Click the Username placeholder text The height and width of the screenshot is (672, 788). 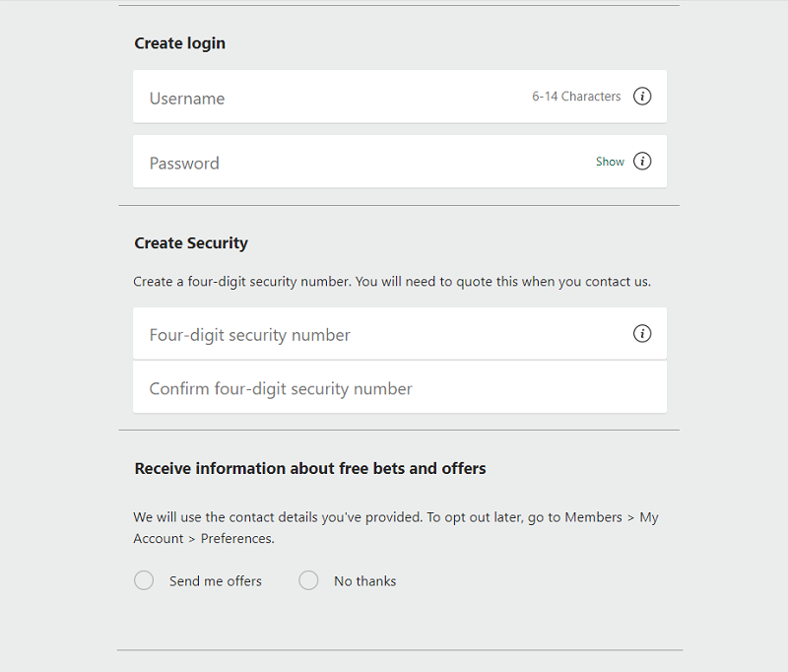click(187, 99)
